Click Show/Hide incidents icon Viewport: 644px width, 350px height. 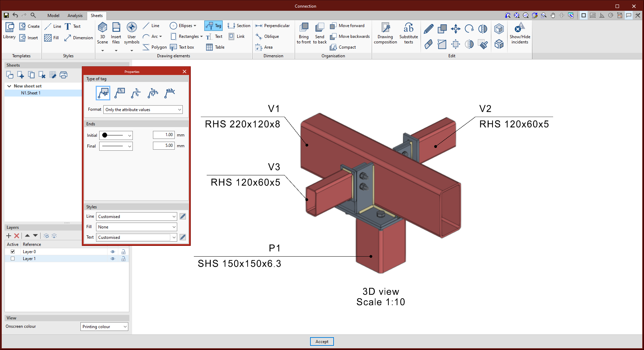point(520,28)
